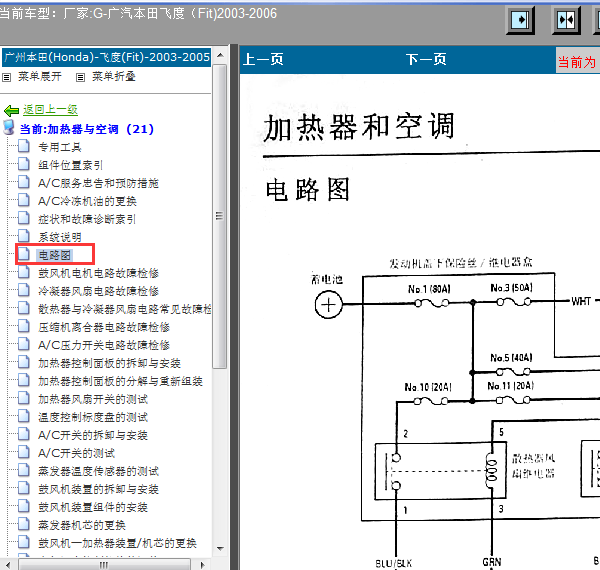Click the horizontal scrollbar thumb of tree panel
600x570 pixels.
coord(104,565)
